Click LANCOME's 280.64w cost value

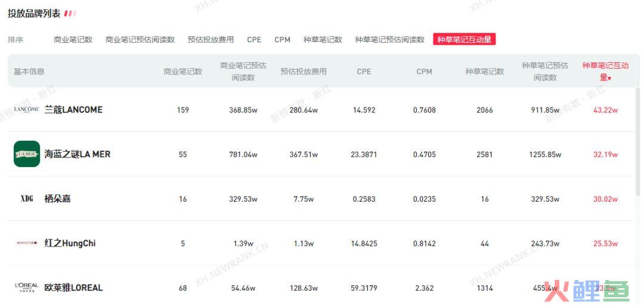tap(304, 110)
